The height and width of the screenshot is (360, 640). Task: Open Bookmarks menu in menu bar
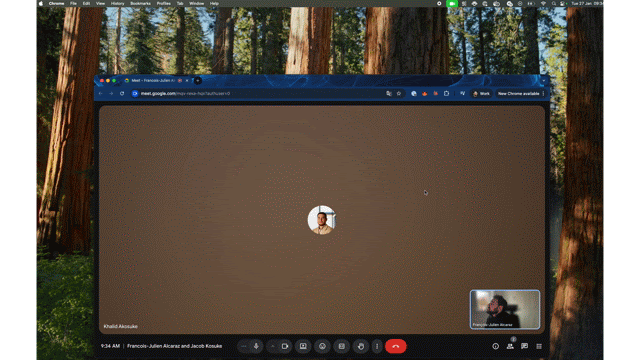(x=140, y=3)
